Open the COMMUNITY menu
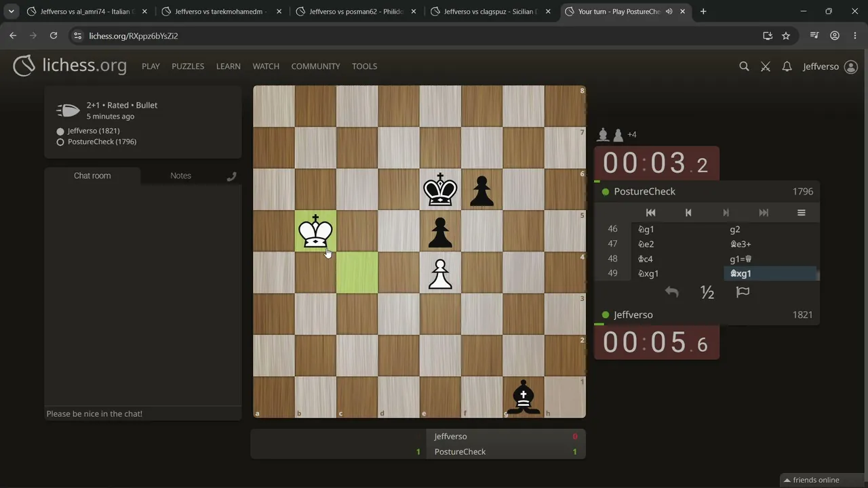The image size is (868, 488). tap(315, 66)
